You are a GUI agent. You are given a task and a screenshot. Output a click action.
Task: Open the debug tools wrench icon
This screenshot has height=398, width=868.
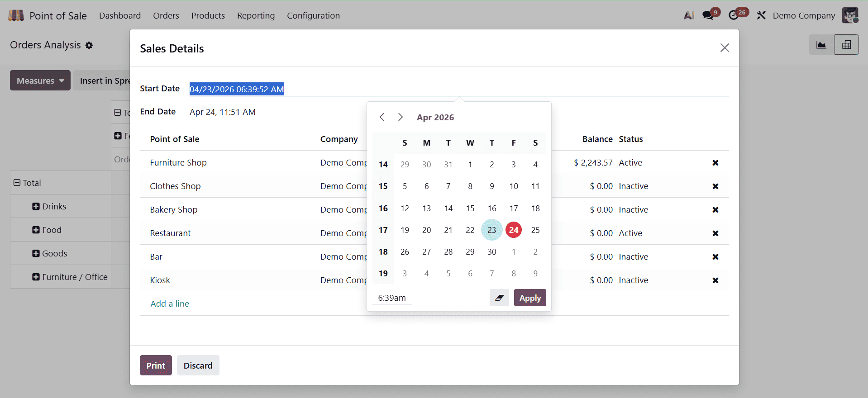(761, 15)
